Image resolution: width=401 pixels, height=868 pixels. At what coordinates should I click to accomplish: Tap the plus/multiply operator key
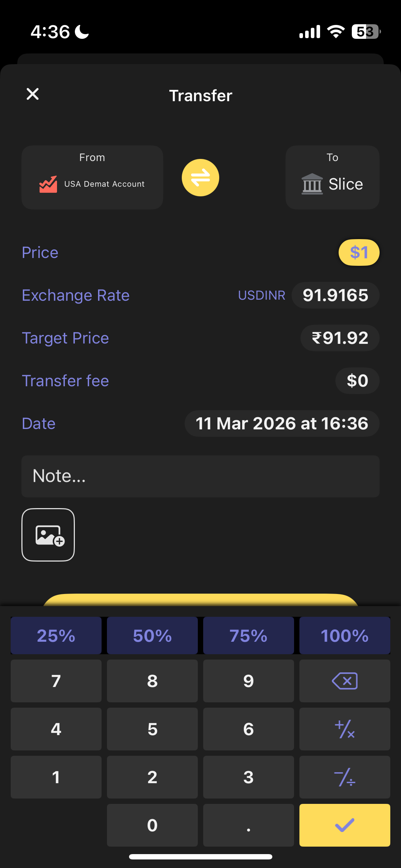[x=345, y=729]
